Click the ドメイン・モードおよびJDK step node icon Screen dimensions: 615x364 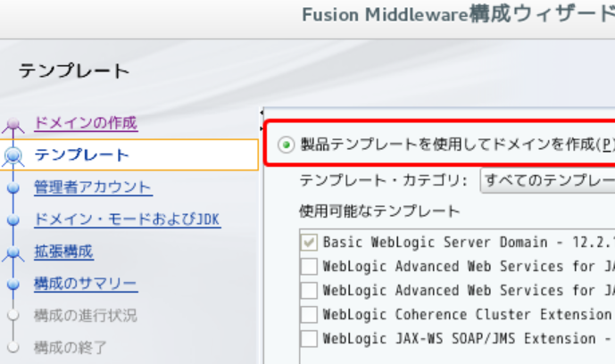click(x=13, y=220)
